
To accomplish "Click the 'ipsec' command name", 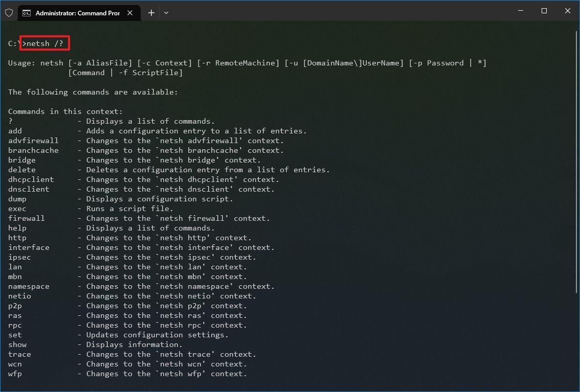I will pos(19,257).
